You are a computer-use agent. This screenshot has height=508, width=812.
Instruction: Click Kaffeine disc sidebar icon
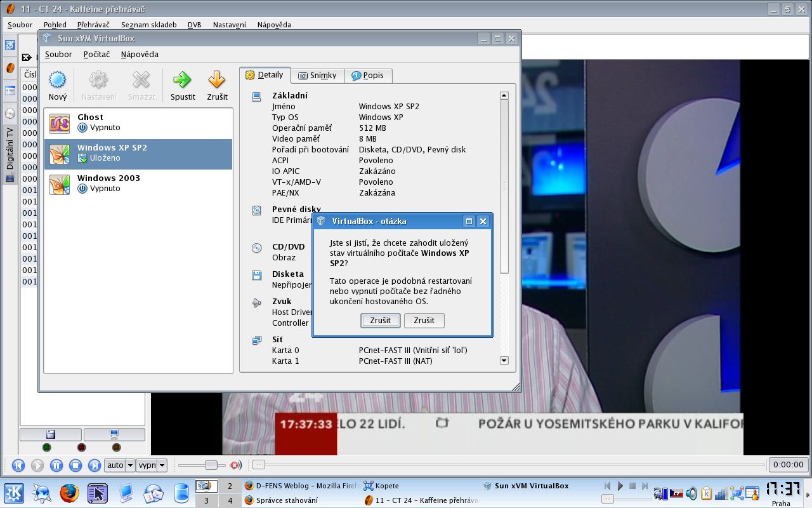point(10,114)
